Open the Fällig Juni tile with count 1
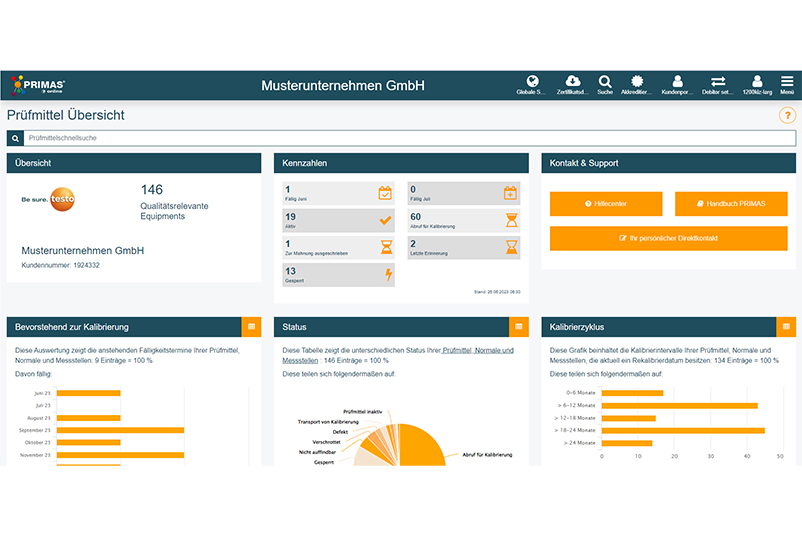 click(339, 193)
